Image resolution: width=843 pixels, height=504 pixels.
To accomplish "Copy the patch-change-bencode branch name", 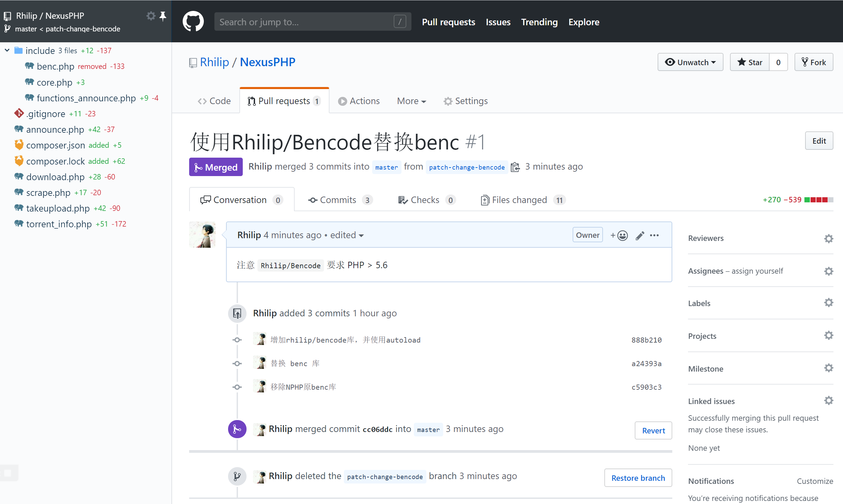I will pos(515,167).
